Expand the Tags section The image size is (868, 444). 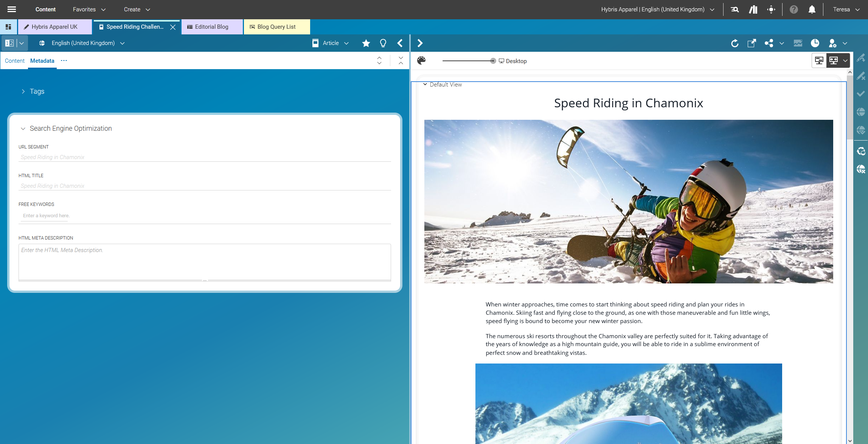click(x=37, y=91)
